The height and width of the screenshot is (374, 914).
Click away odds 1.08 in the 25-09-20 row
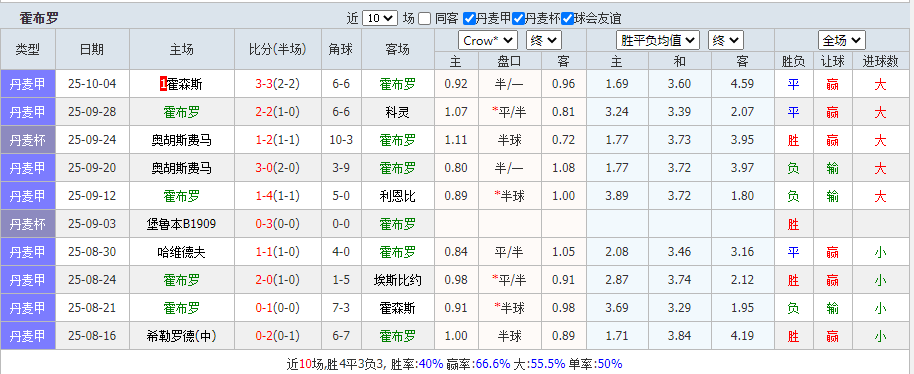[x=563, y=168]
